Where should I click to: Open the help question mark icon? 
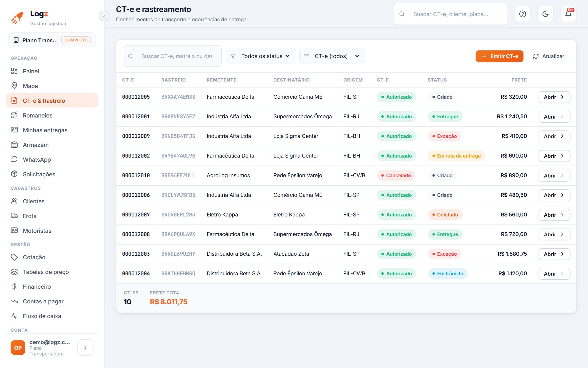click(x=522, y=14)
